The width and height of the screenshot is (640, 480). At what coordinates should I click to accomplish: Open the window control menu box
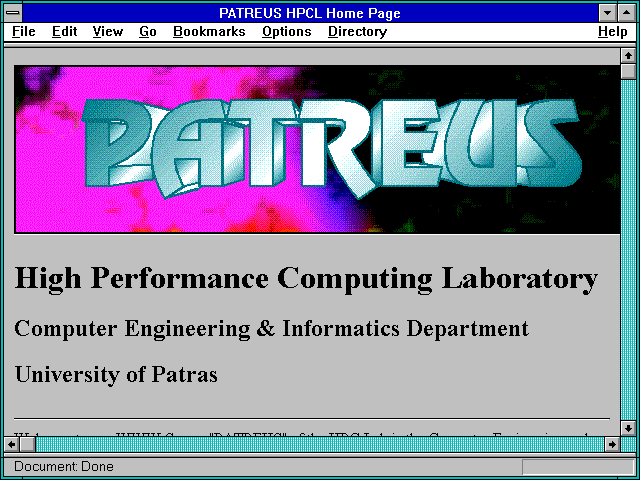13,13
